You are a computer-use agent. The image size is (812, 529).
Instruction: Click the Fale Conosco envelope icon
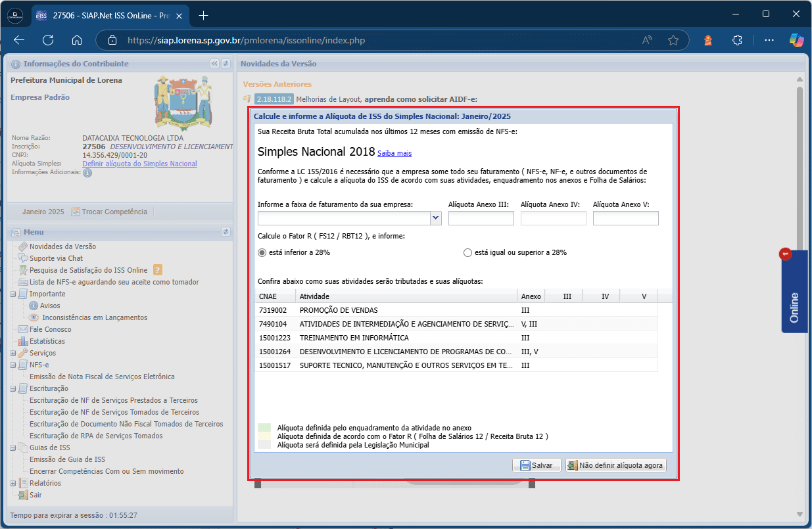pos(24,329)
